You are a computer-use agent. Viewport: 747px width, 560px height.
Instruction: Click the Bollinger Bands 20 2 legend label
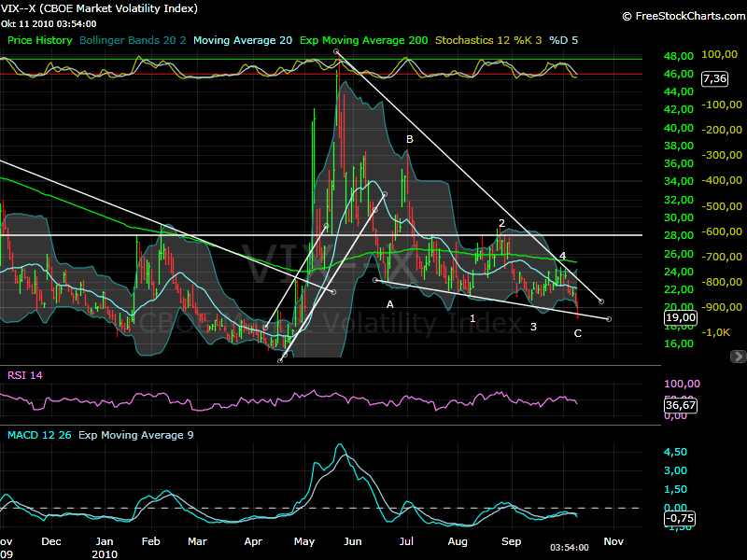(133, 40)
